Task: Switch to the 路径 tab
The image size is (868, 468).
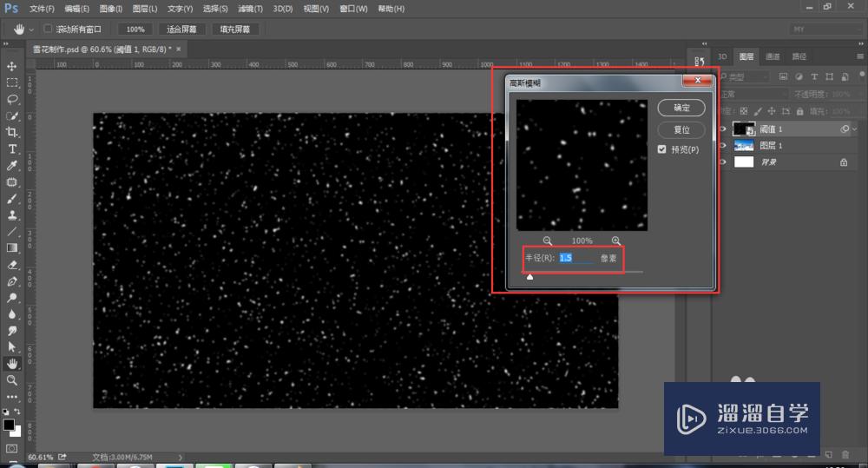Action: tap(799, 56)
